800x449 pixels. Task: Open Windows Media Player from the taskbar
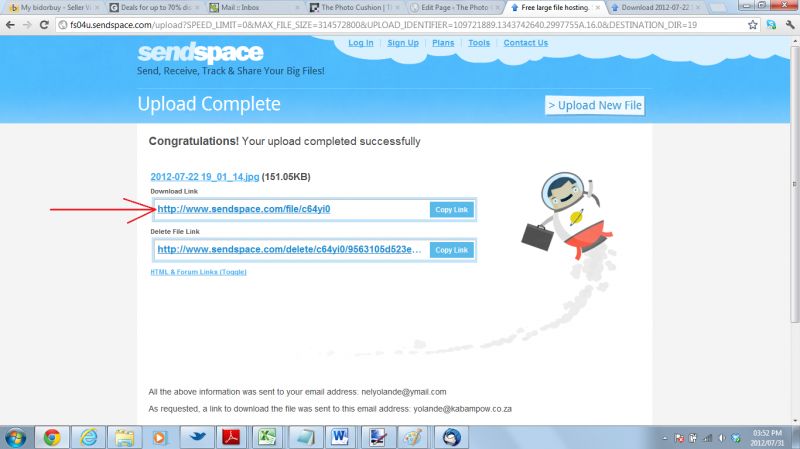pos(160,437)
